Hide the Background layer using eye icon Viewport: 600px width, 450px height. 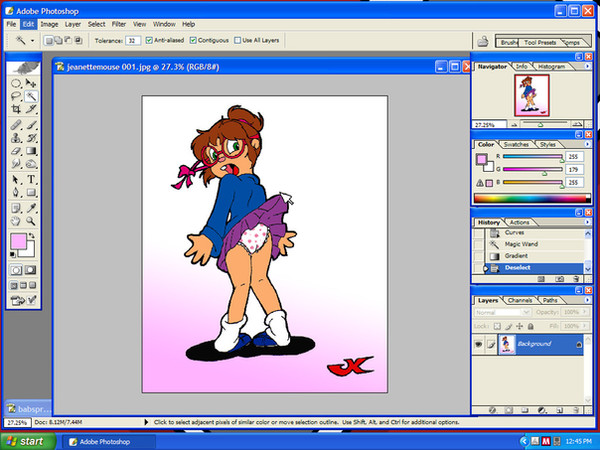[479, 343]
